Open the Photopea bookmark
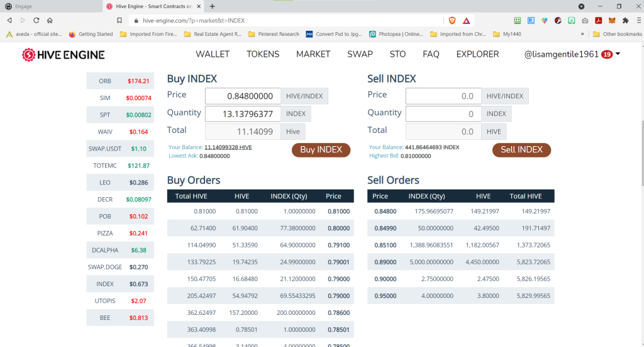This screenshot has height=347, width=644. (396, 34)
